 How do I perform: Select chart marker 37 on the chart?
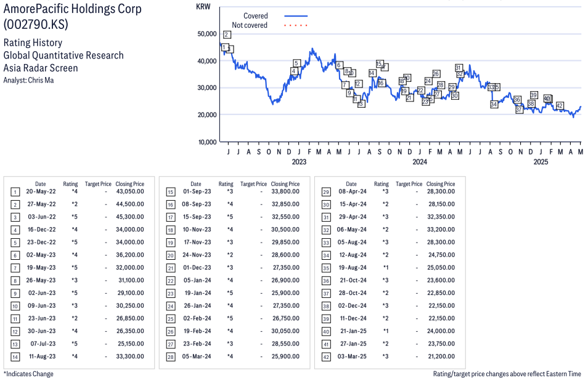tap(519, 110)
